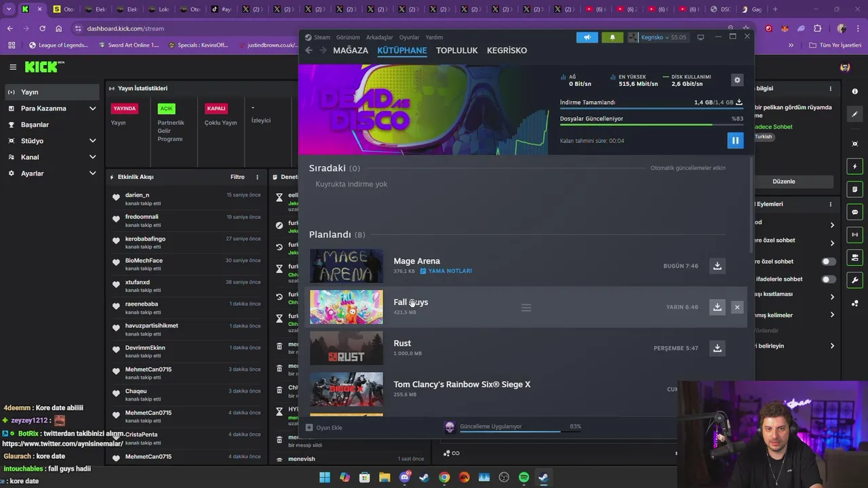Open the Kick chat bubble panel icon
This screenshot has height=488, width=868.
tap(855, 212)
